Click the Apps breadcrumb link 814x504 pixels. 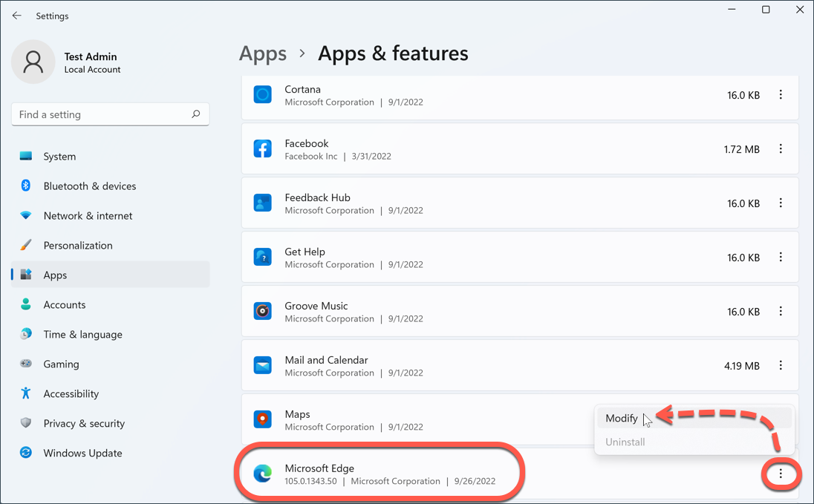pos(263,53)
